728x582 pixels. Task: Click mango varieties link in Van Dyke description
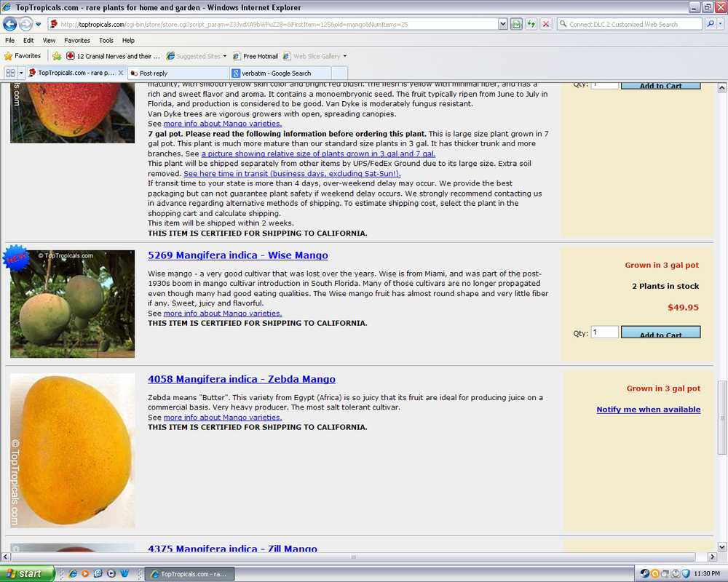(x=222, y=124)
